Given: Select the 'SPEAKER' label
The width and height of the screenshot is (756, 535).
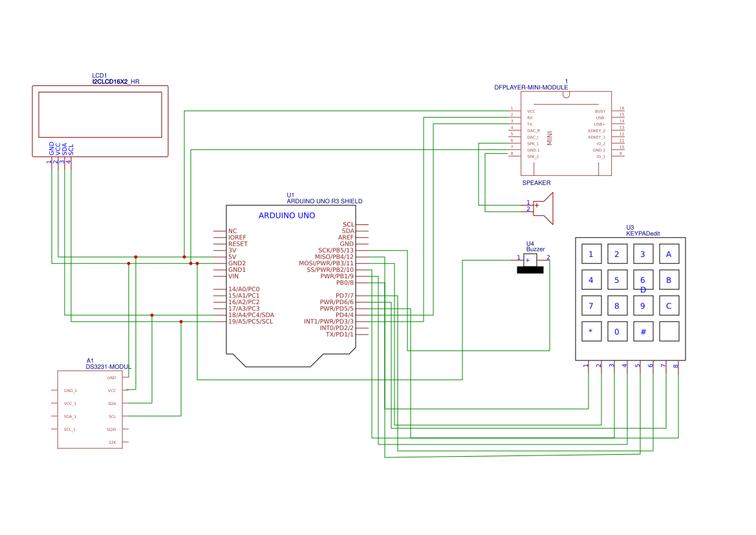Looking at the screenshot, I should [536, 183].
